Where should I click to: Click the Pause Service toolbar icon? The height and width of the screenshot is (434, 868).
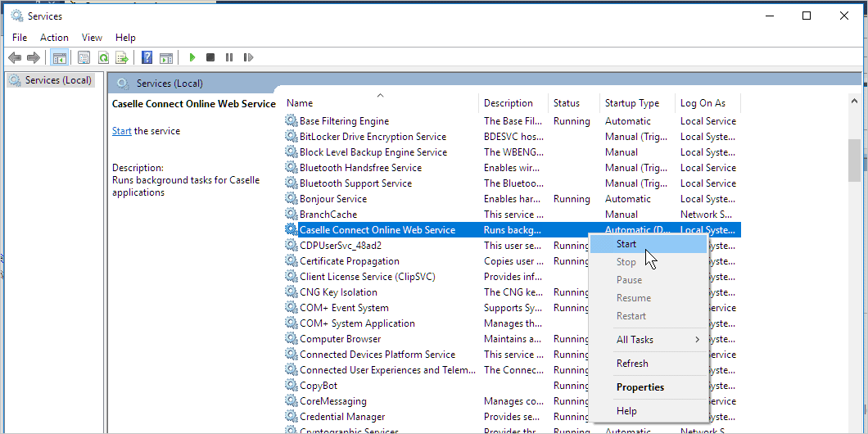tap(229, 57)
